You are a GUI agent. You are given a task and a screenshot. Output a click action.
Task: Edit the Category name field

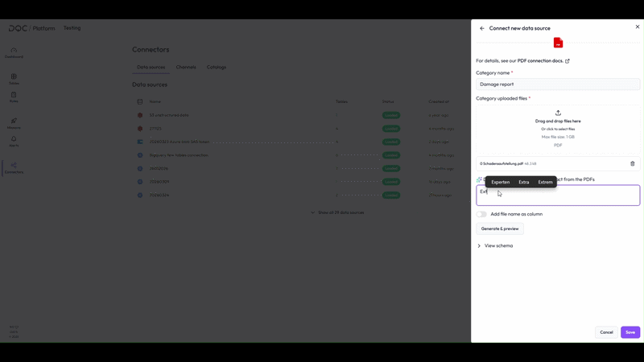558,84
